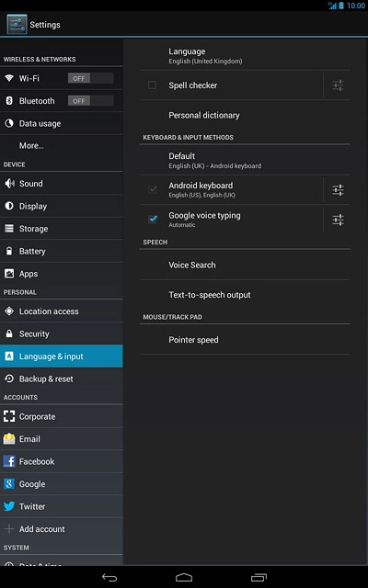Tap the mobile signal indicator in status bar
This screenshot has height=588, width=368.
pos(332,6)
